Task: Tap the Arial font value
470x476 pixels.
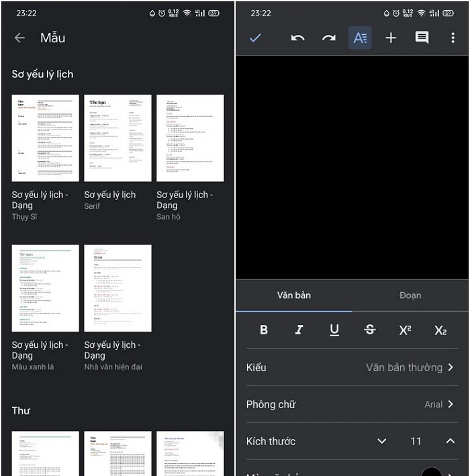Action: tap(434, 404)
